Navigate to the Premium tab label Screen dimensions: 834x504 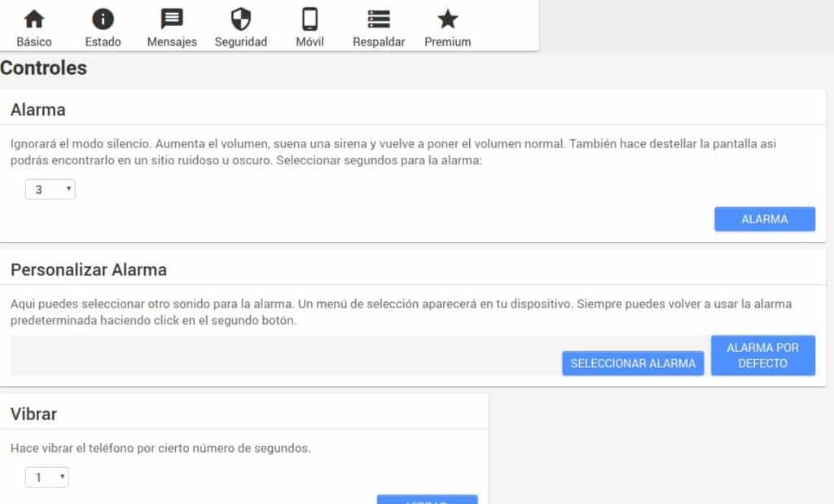coord(447,42)
